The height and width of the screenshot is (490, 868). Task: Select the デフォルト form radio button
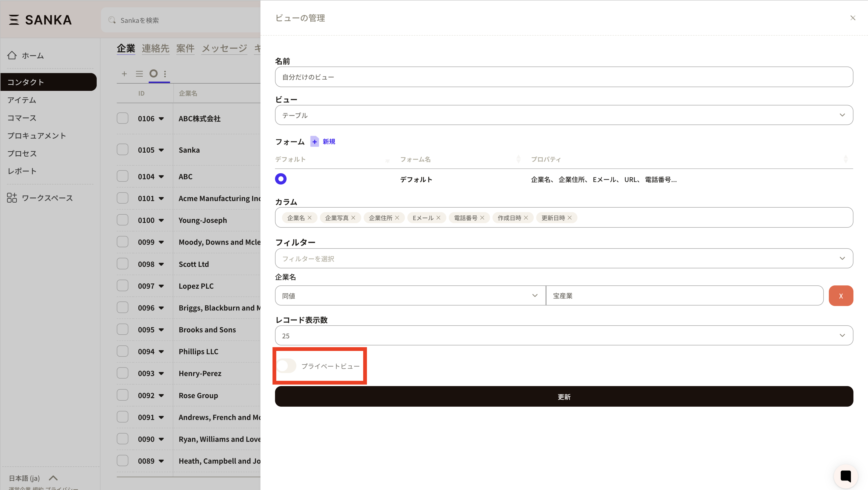[x=281, y=179]
